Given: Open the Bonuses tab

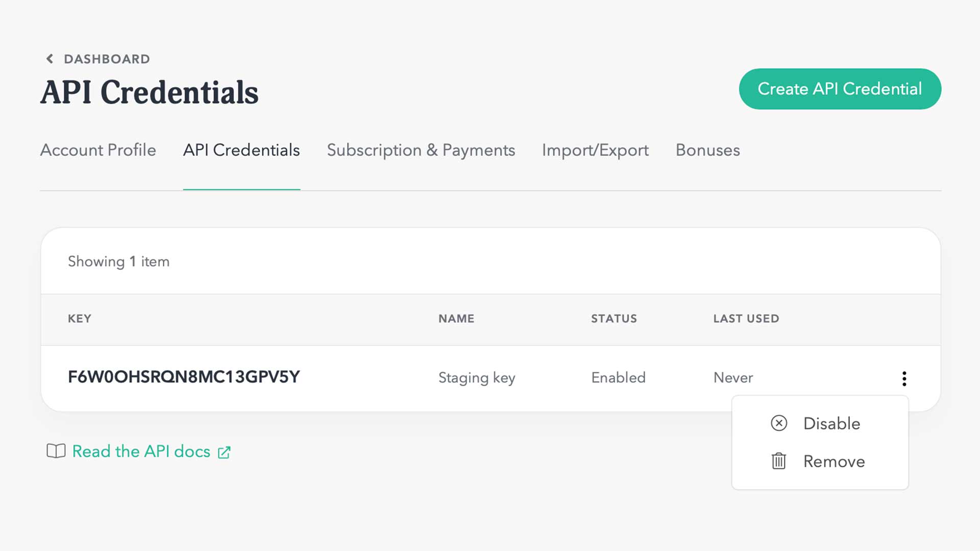Looking at the screenshot, I should pyautogui.click(x=707, y=150).
